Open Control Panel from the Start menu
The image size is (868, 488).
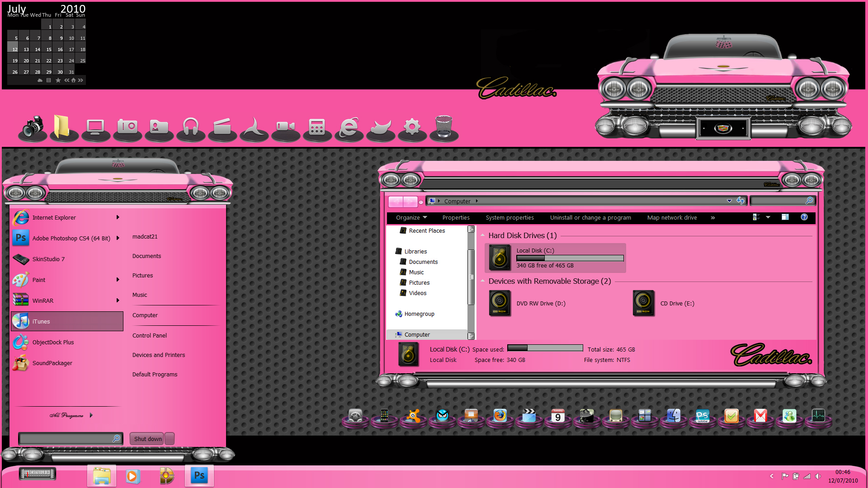pyautogui.click(x=150, y=336)
